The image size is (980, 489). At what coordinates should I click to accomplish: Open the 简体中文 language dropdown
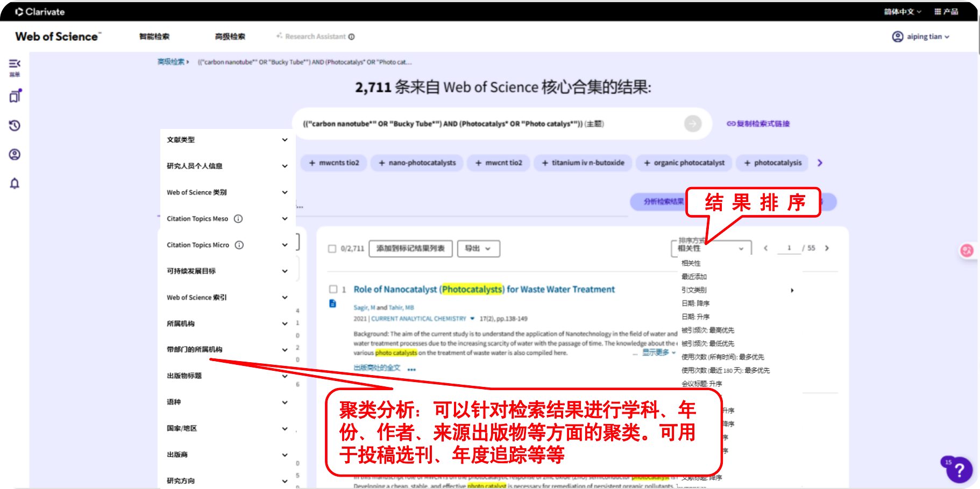903,11
